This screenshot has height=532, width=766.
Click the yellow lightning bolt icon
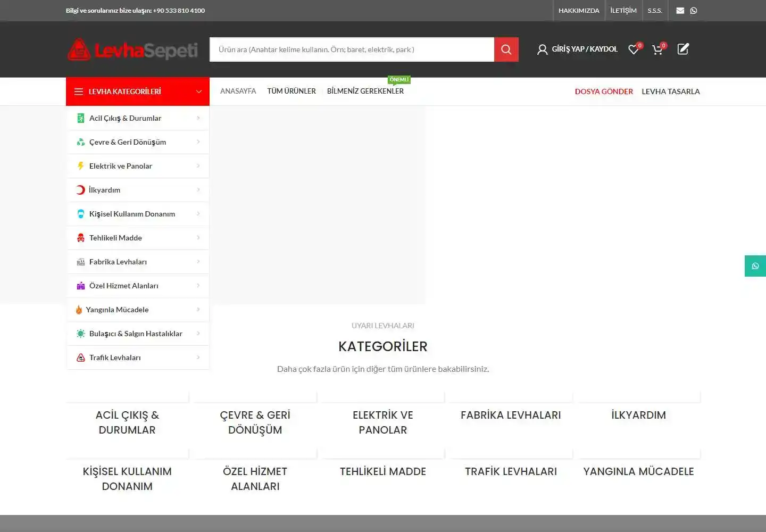coord(81,166)
